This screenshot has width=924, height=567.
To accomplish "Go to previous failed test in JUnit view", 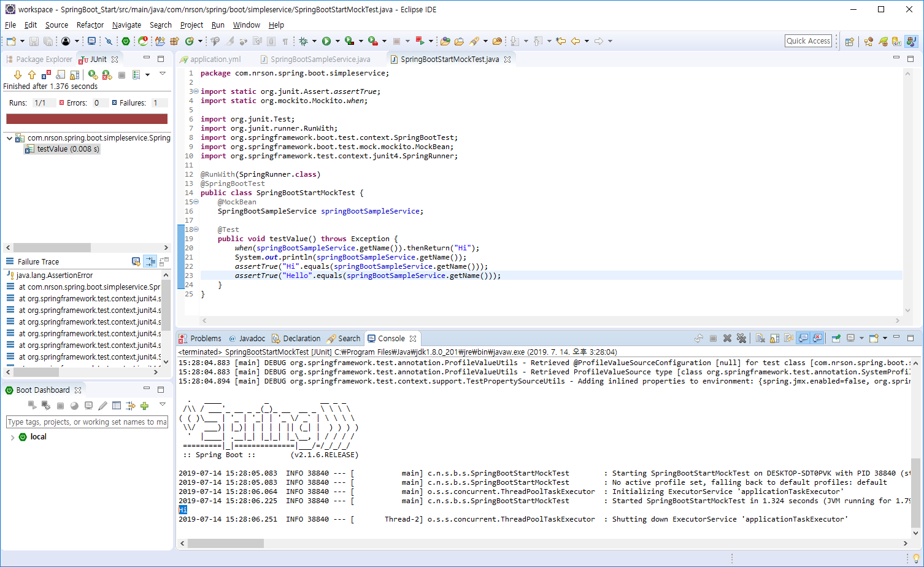I will click(32, 75).
